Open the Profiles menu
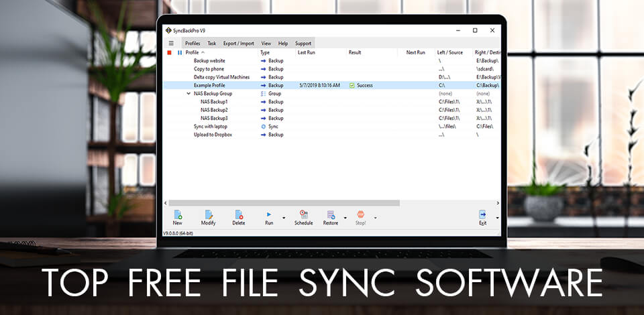Viewport: 644px width, 315px height. 193,43
